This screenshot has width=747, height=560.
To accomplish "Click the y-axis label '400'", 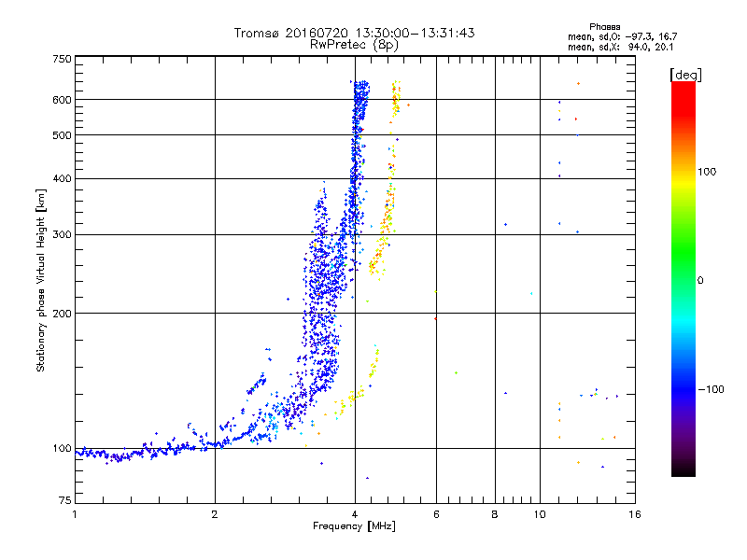I will pos(62,178).
